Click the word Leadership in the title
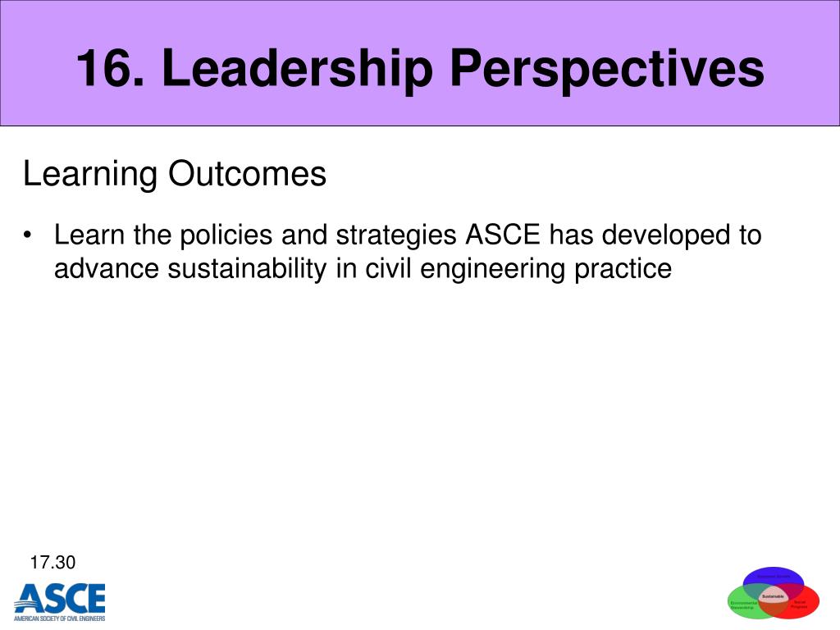This screenshot has height=630, width=840. pos(297,68)
